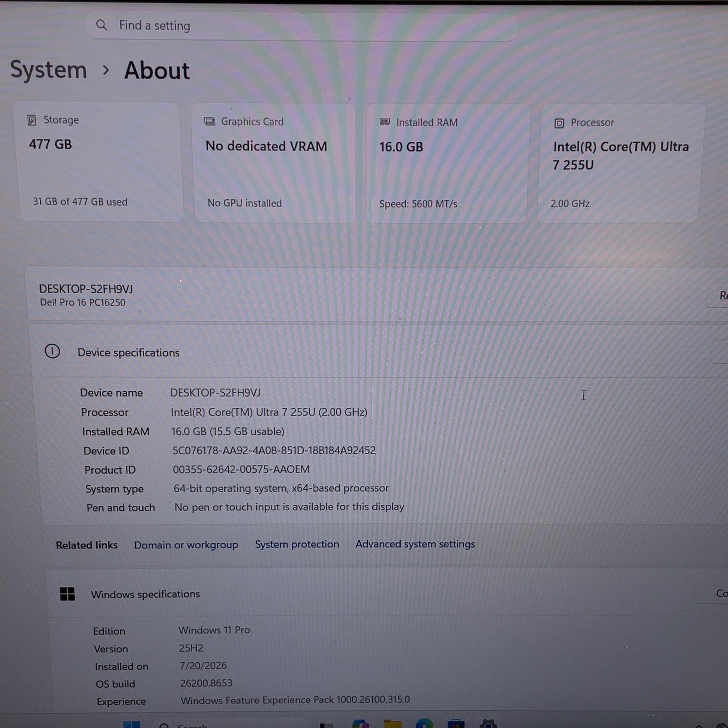Viewport: 728px width, 728px height.
Task: Click the magnifier icon in the settings search box
Action: click(x=101, y=25)
